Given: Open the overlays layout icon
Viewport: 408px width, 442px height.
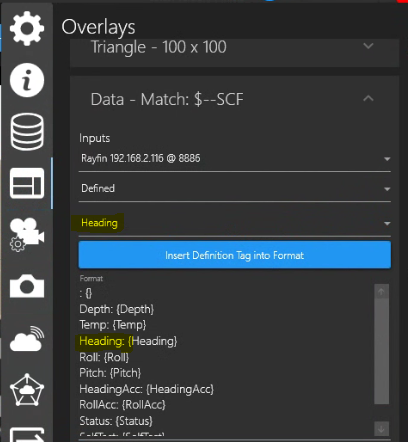Looking at the screenshot, I should click(27, 183).
